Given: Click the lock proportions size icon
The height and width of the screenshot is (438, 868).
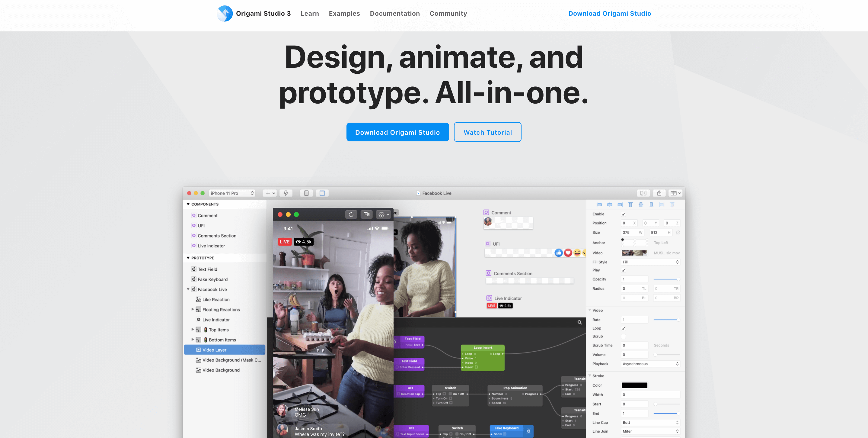Looking at the screenshot, I should pyautogui.click(x=678, y=232).
